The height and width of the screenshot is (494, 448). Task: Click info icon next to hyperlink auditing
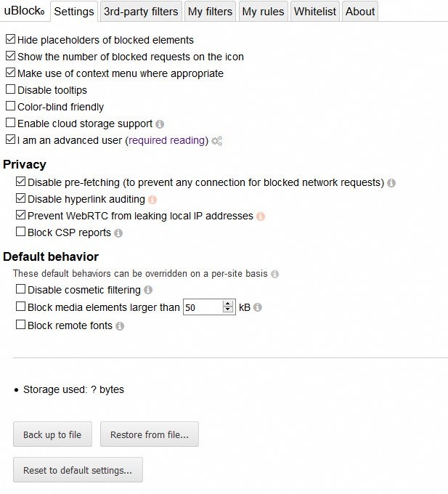click(x=152, y=200)
